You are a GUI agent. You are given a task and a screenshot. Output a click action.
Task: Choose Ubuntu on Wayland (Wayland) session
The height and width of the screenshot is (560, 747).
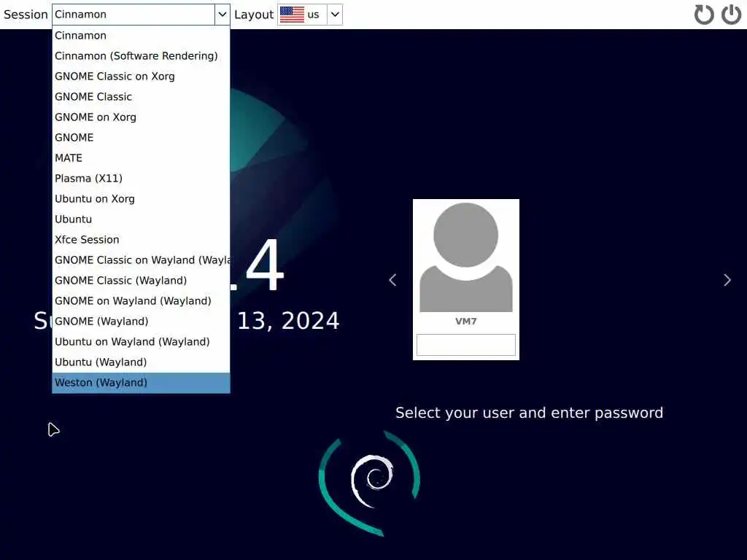(141, 342)
